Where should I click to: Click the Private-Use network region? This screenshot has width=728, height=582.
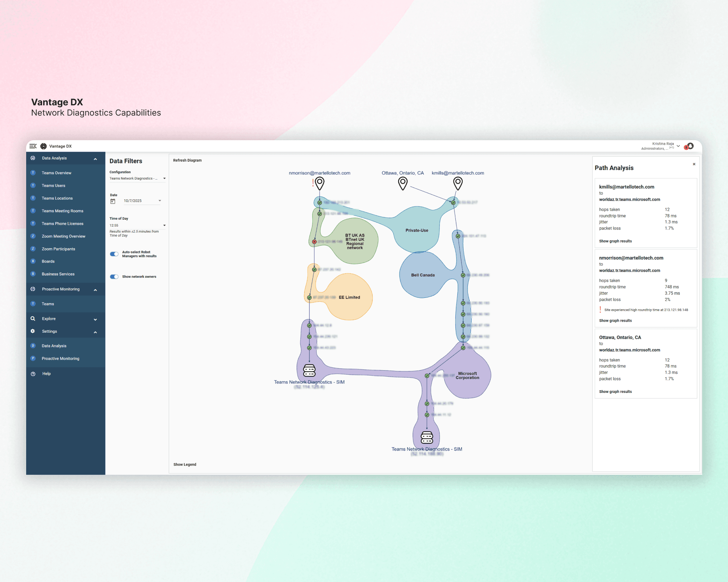[x=417, y=230]
